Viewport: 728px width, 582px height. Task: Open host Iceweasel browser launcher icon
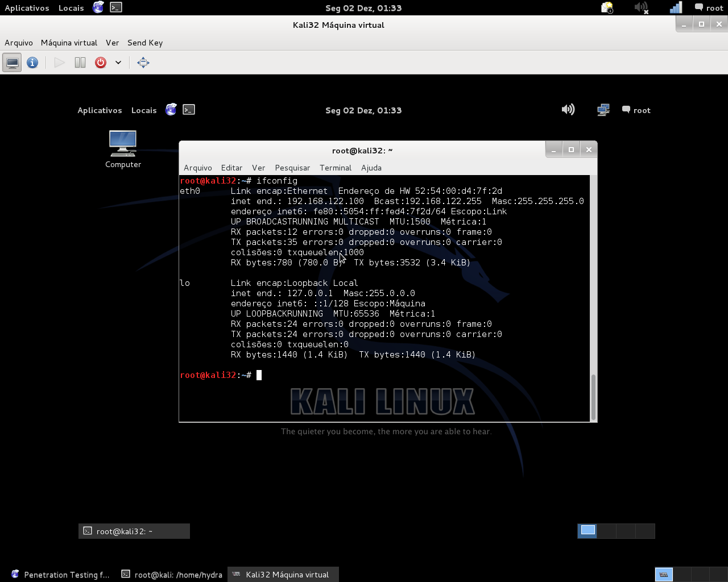98,7
